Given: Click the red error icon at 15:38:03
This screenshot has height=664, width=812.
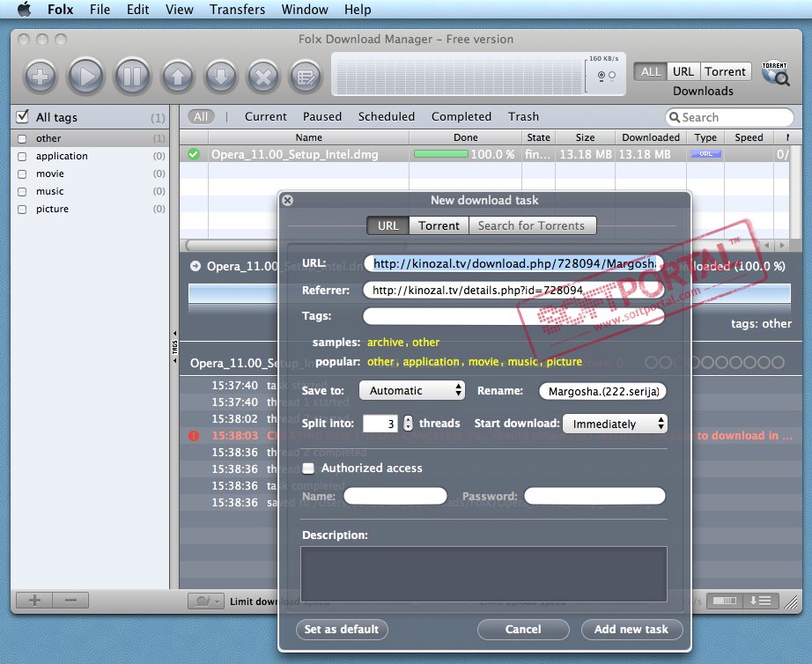Looking at the screenshot, I should (x=194, y=436).
